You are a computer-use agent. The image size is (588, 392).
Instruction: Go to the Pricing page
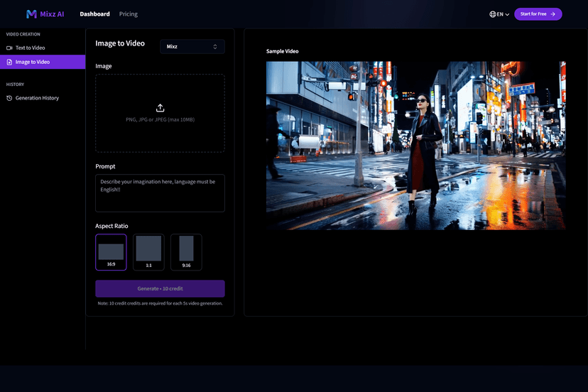(x=129, y=14)
